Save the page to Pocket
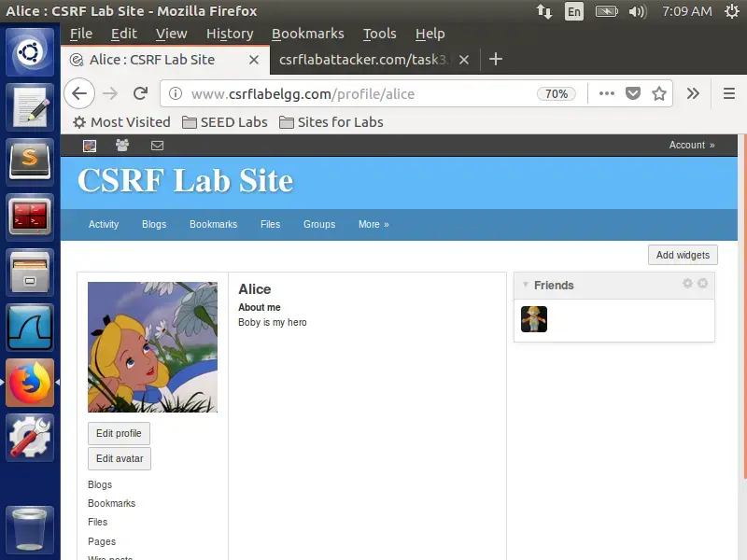Screen dimensions: 747x560 tap(633, 93)
